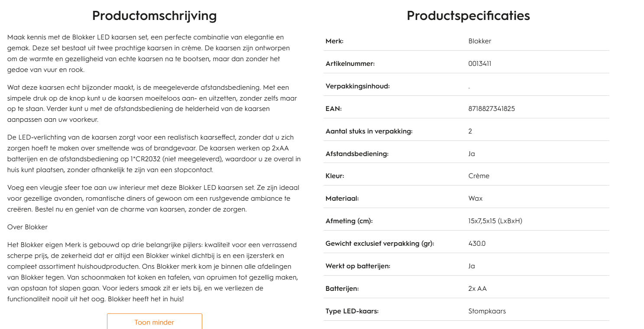Click the EAN number 8718827341825
The image size is (644, 329).
click(x=492, y=109)
